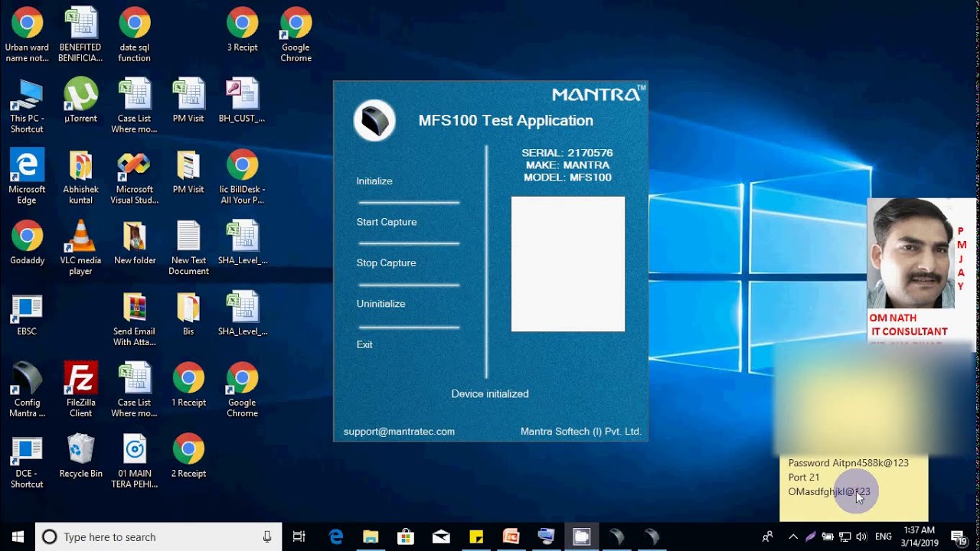Open the Abhishek kuntal folder
The image size is (980, 551).
coord(80,178)
